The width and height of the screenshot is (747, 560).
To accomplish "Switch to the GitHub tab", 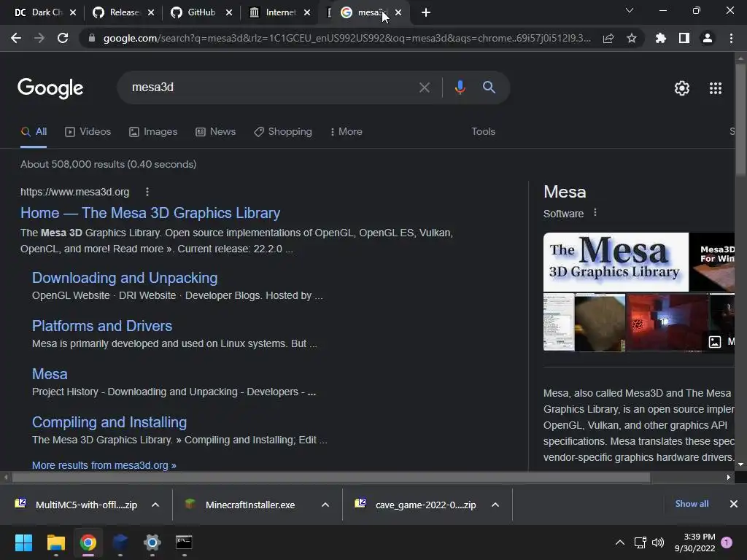I will pyautogui.click(x=196, y=12).
